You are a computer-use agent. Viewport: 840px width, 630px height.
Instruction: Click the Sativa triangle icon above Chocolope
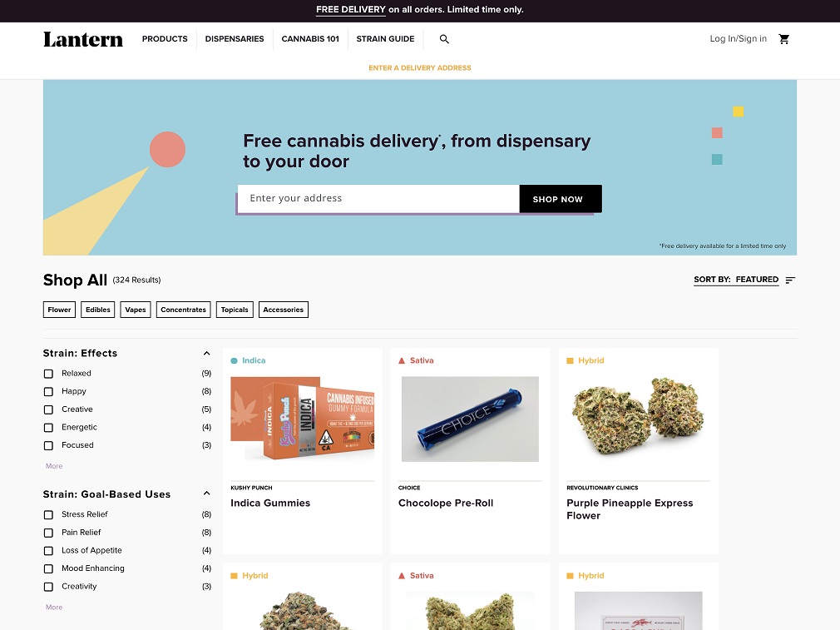pyautogui.click(x=402, y=361)
